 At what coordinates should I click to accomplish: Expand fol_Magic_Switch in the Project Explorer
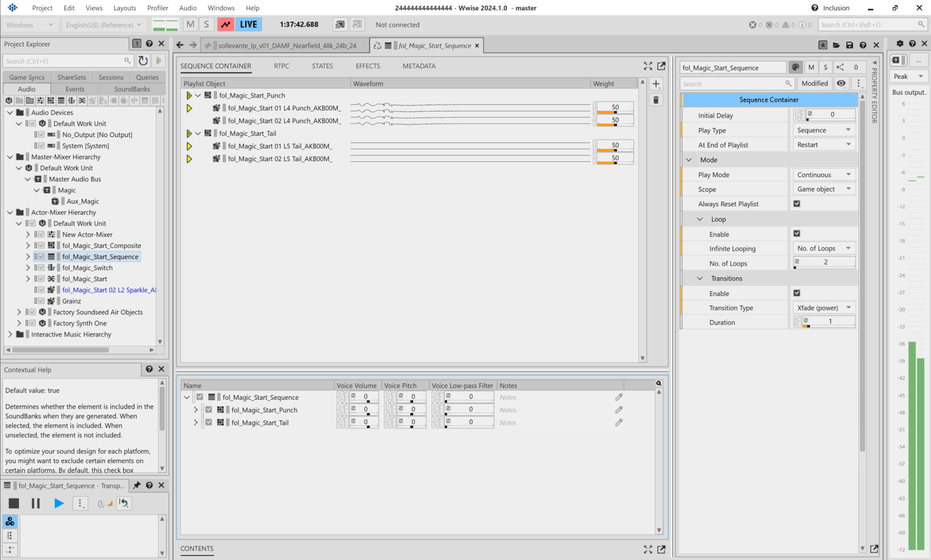(x=28, y=268)
